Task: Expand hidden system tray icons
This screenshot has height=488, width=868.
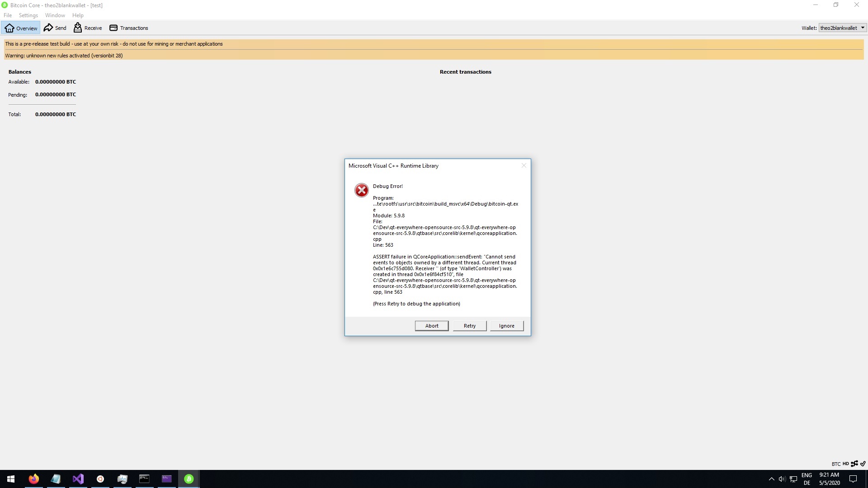Action: (772, 479)
